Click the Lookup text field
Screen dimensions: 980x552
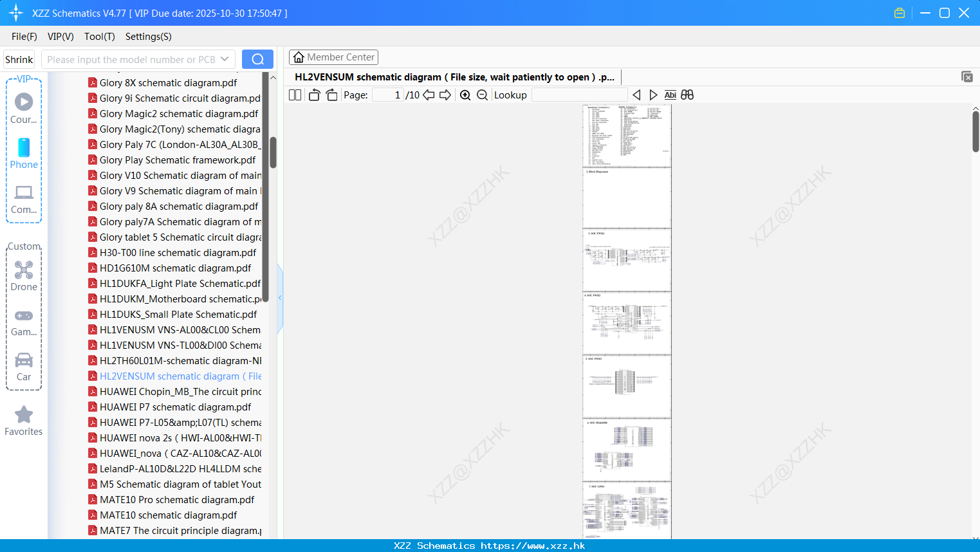tap(579, 95)
